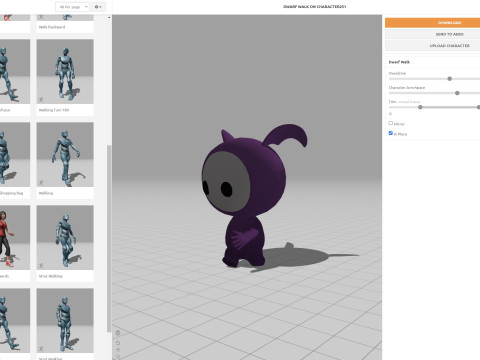Click the Walking Turn 180 label text
480x360 pixels.
(x=54, y=110)
